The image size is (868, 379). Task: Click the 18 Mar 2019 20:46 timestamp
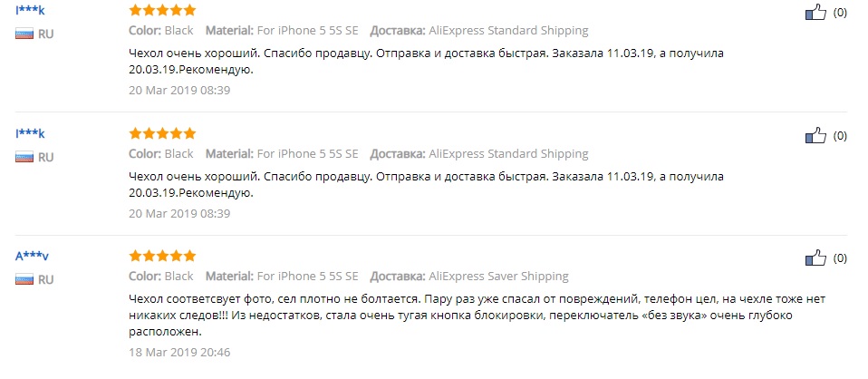pyautogui.click(x=179, y=352)
